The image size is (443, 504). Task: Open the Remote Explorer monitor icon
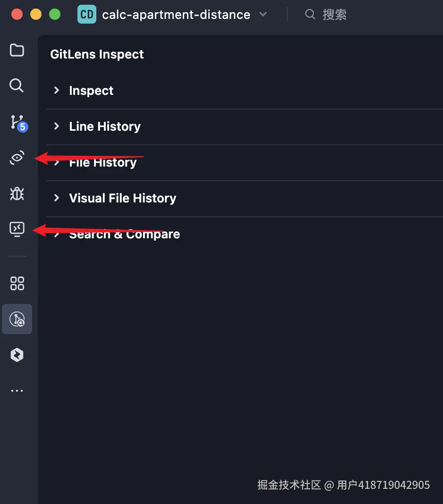coord(17,229)
